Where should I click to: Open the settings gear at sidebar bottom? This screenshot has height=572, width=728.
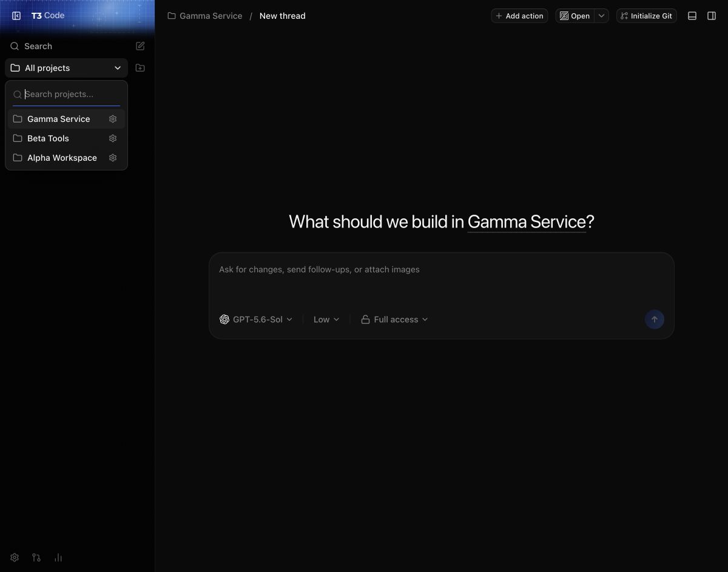pos(15,557)
